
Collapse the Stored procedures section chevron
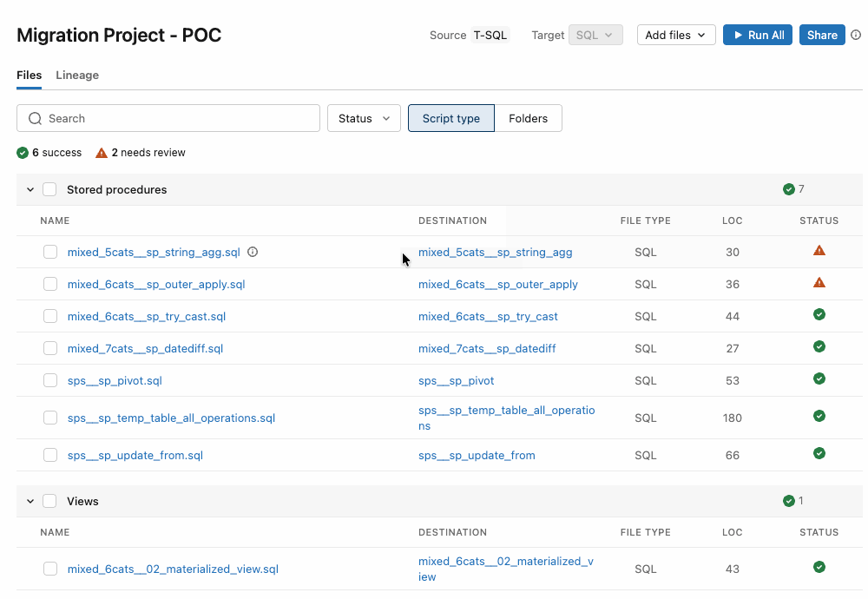(30, 189)
